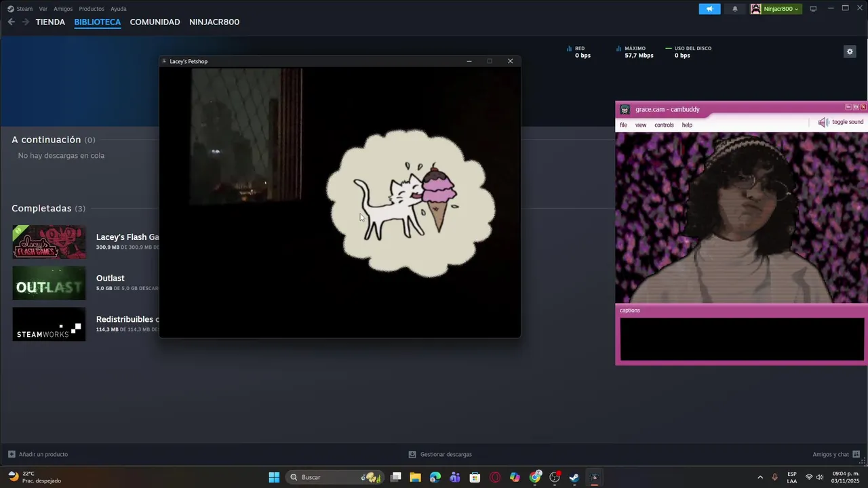Click Añadir un producto

click(38, 454)
